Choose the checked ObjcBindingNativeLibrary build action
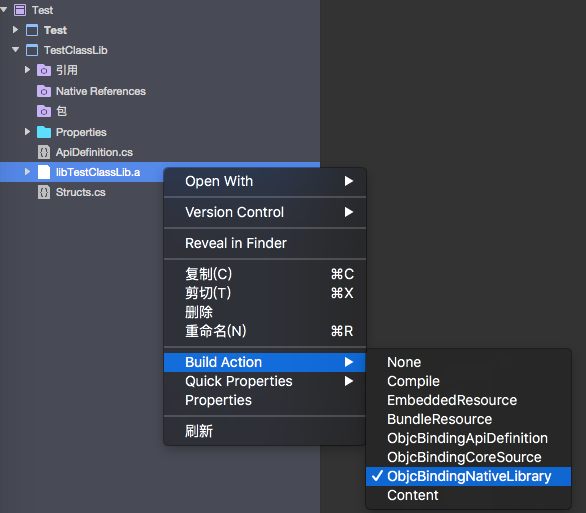This screenshot has width=586, height=513. click(x=468, y=476)
